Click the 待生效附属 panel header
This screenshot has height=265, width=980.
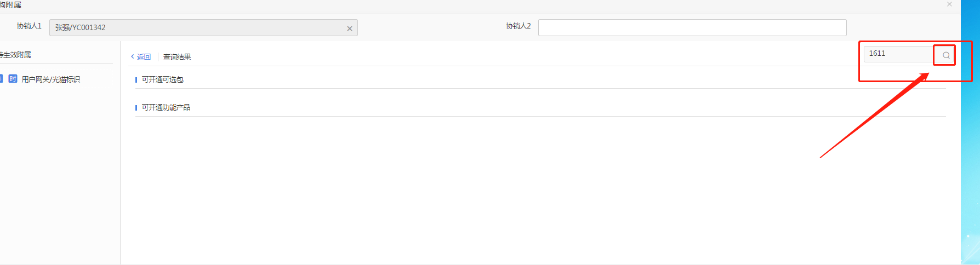15,55
